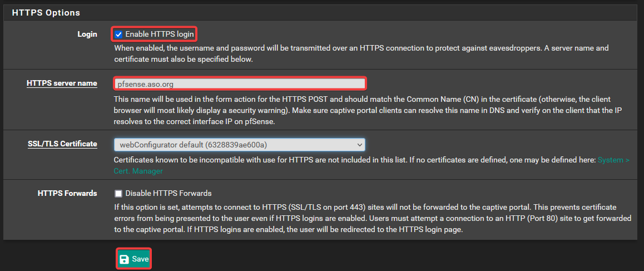644x271 pixels.
Task: Follow the 'System >' link text
Action: pyautogui.click(x=613, y=160)
